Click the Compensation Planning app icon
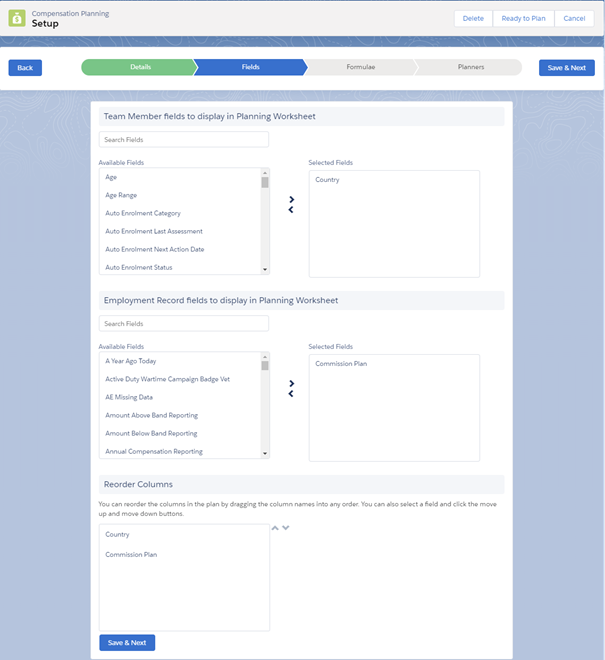605x660 pixels. pyautogui.click(x=17, y=18)
